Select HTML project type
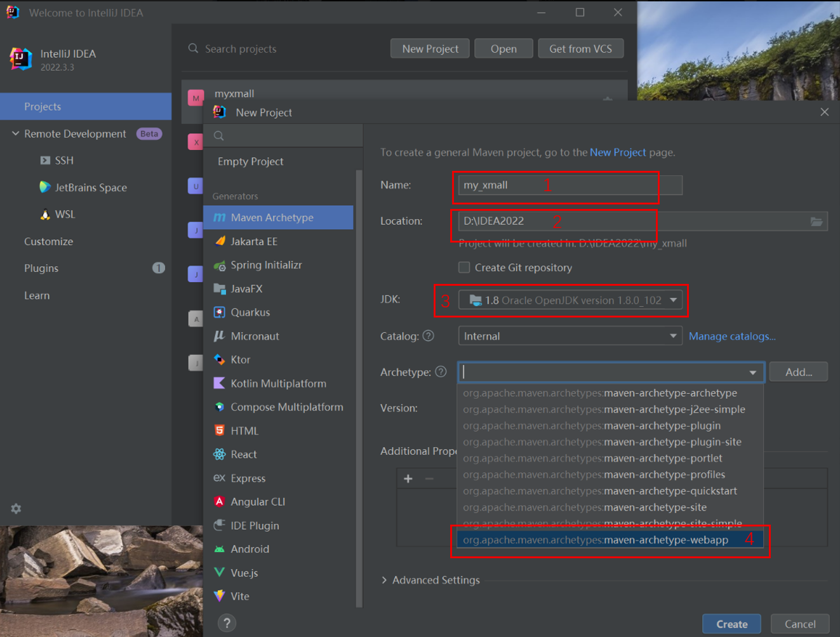Viewport: 840px width, 637px height. [278, 431]
